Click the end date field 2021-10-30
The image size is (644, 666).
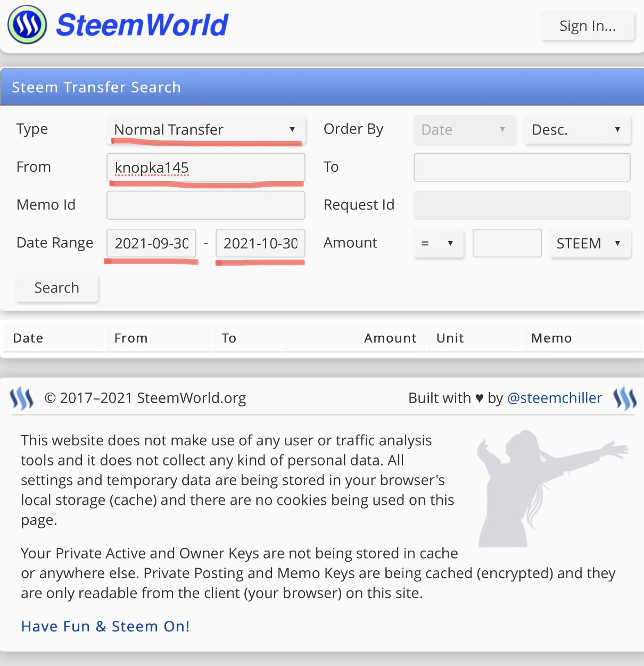tap(260, 243)
